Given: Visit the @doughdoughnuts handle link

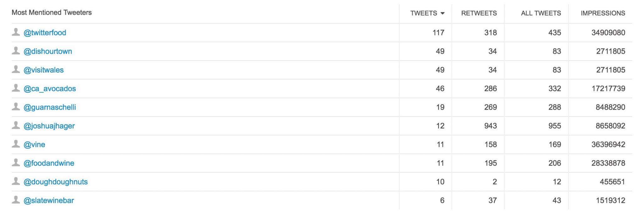Looking at the screenshot, I should point(56,182).
